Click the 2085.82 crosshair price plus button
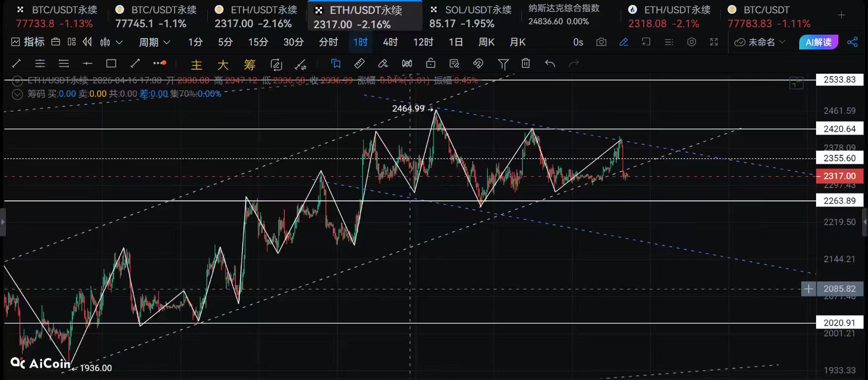868x380 pixels. pos(808,289)
